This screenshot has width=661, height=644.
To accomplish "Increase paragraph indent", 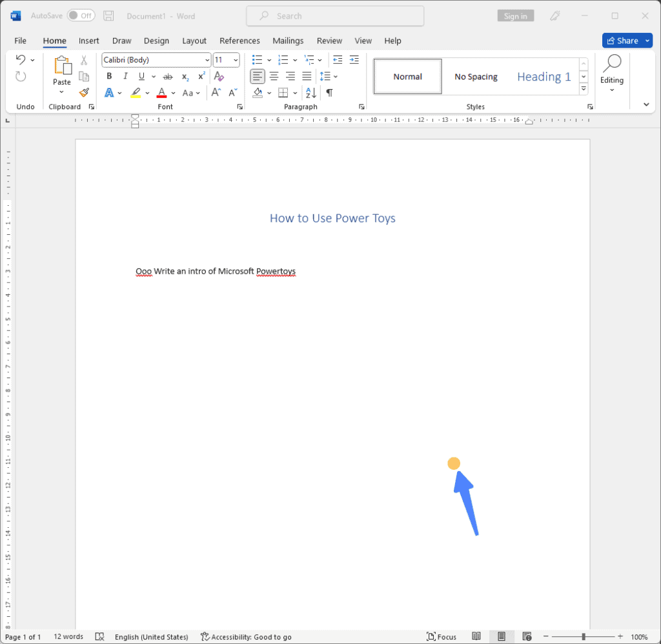I will point(354,60).
